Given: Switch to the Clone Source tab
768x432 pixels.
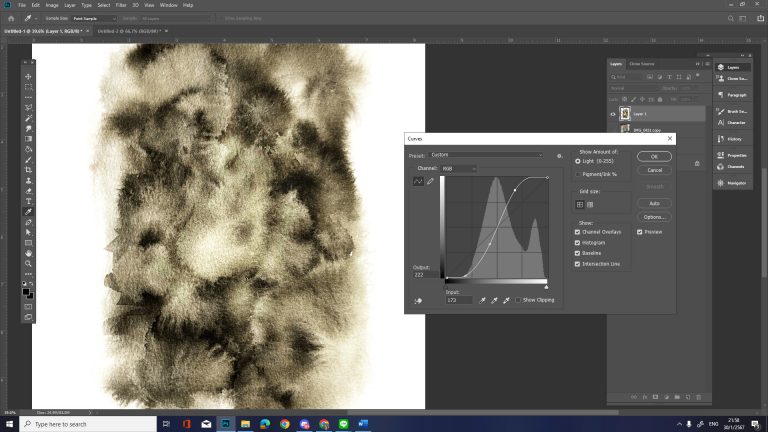Looking at the screenshot, I should tap(641, 64).
